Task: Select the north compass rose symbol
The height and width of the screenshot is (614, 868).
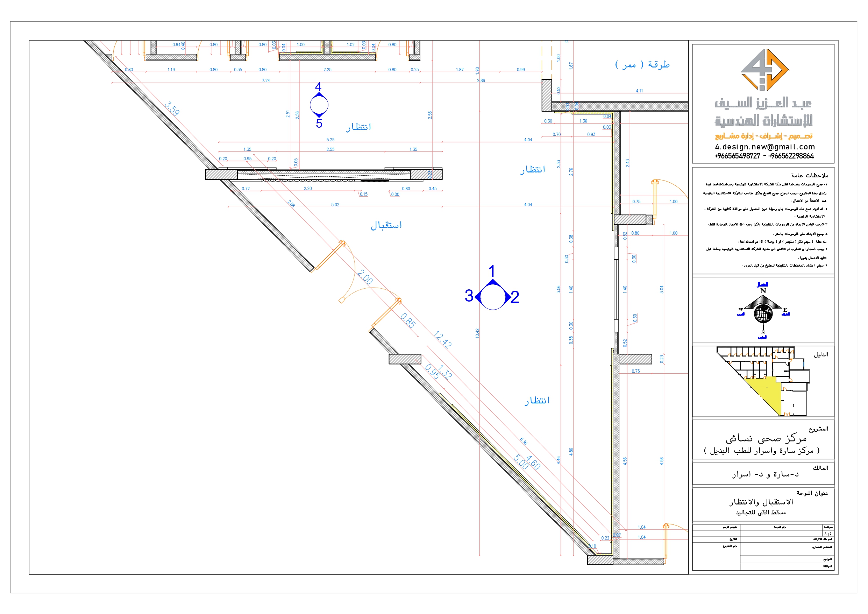Action: pos(763,303)
